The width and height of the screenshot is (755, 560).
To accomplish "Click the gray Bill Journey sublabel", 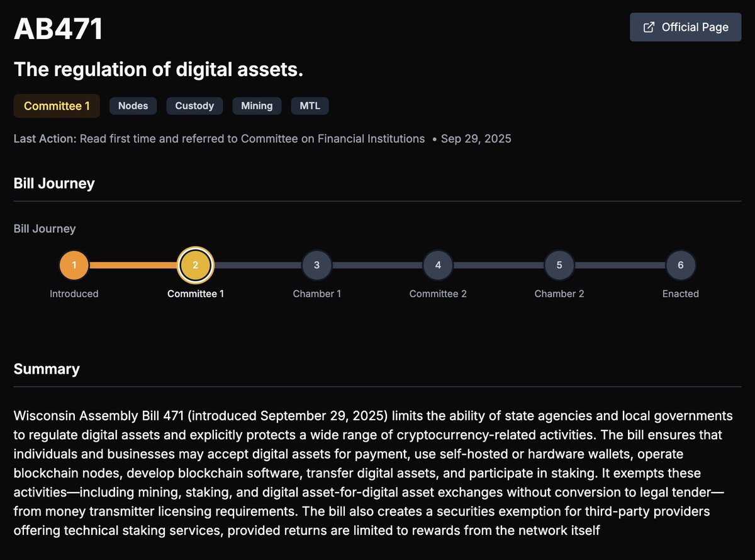I will (45, 228).
